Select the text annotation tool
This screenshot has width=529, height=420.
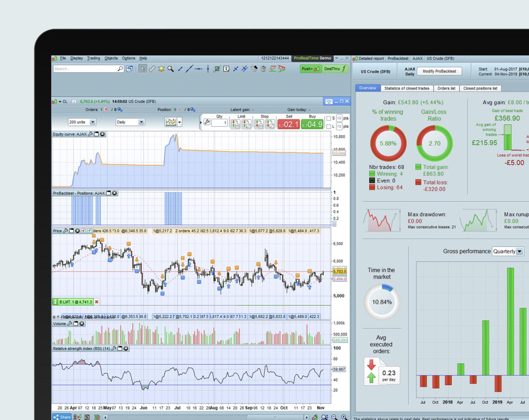click(x=226, y=69)
